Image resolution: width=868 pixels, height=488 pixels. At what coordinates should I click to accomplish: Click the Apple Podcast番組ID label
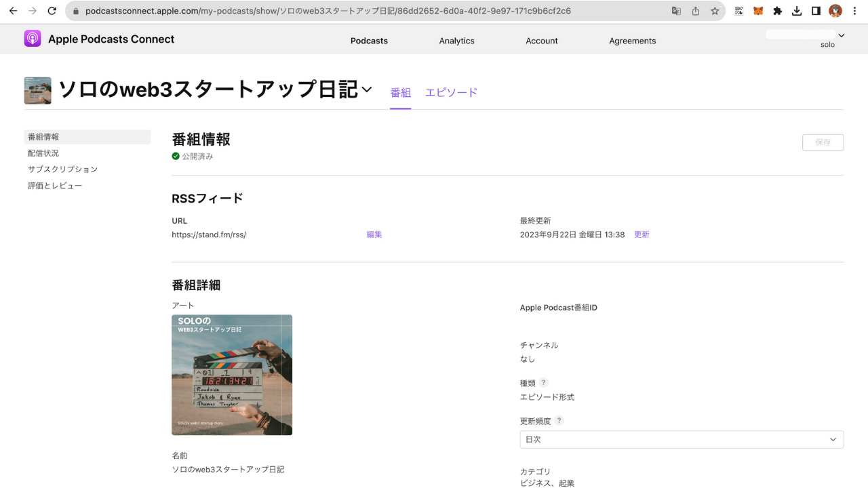(559, 308)
